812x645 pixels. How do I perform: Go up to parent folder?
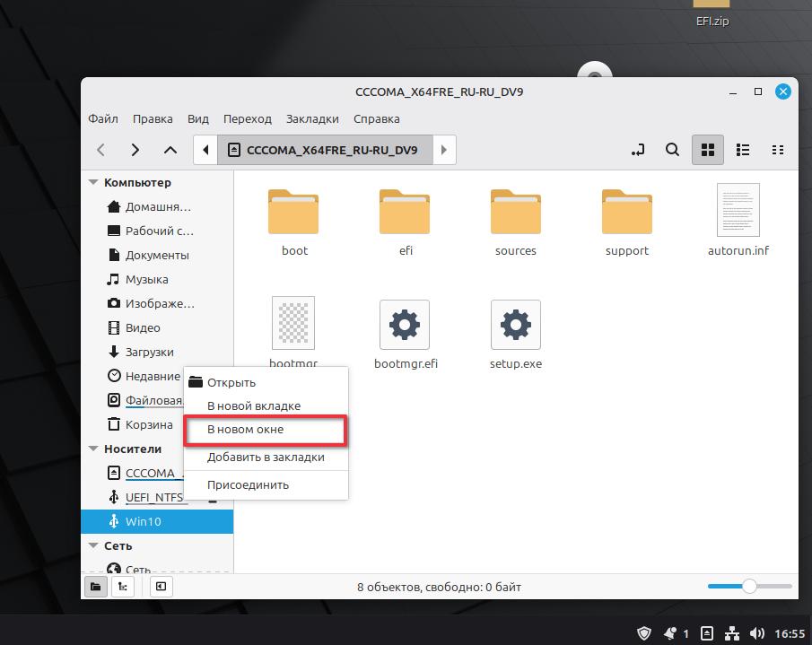point(170,150)
